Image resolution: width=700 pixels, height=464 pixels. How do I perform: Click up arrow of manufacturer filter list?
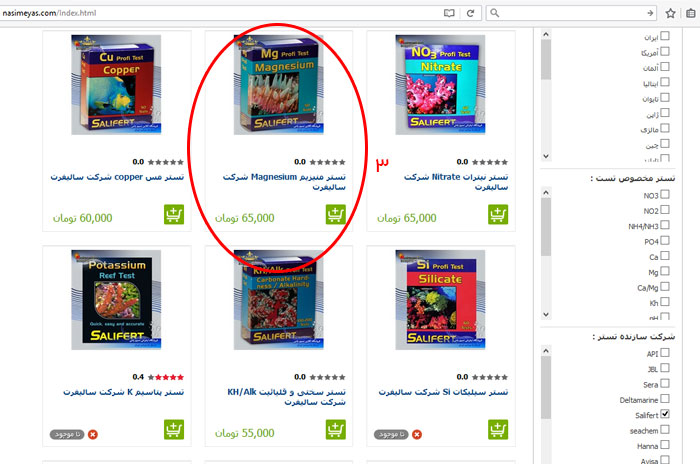tap(546, 351)
